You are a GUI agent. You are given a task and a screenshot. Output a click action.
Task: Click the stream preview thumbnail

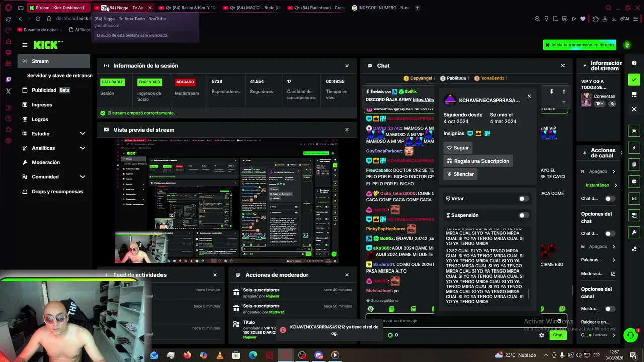coord(226,201)
